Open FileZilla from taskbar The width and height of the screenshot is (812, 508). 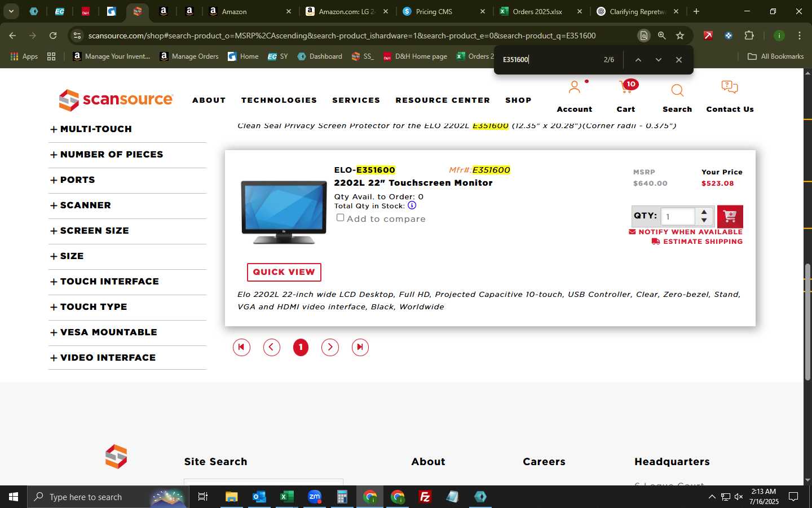(x=425, y=497)
